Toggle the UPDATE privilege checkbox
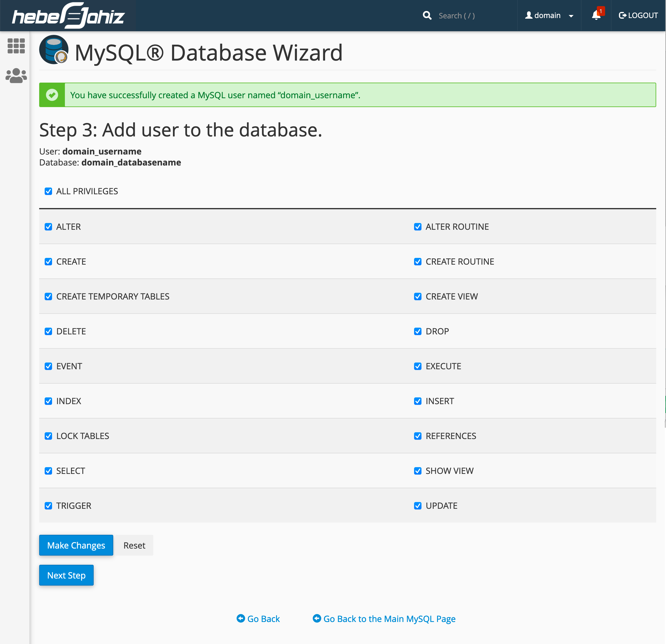This screenshot has height=644, width=666. [417, 506]
